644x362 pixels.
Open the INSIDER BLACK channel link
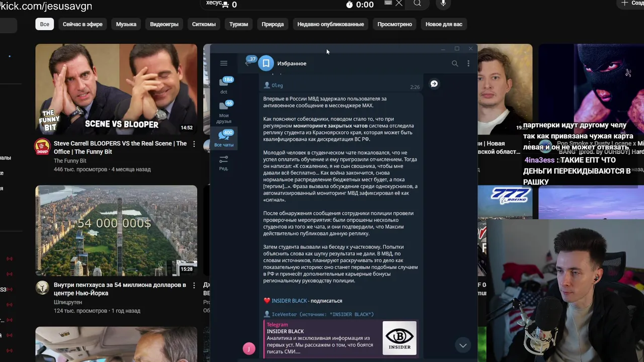pos(289,301)
